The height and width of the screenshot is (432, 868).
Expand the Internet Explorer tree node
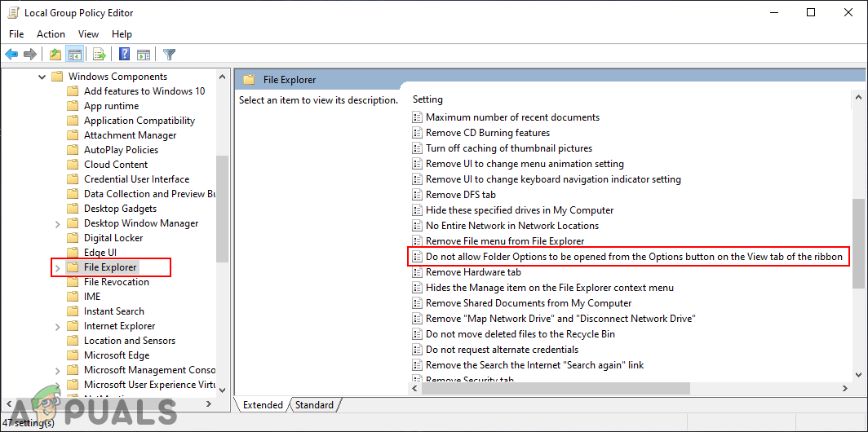point(58,326)
